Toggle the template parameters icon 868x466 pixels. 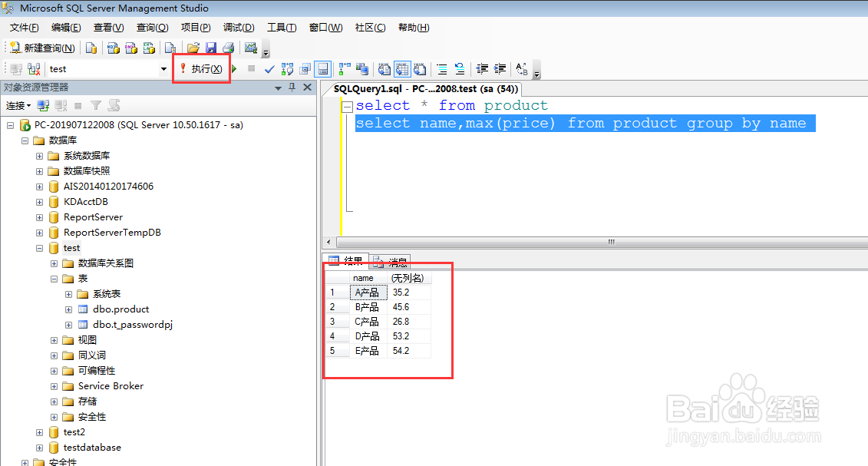323,69
